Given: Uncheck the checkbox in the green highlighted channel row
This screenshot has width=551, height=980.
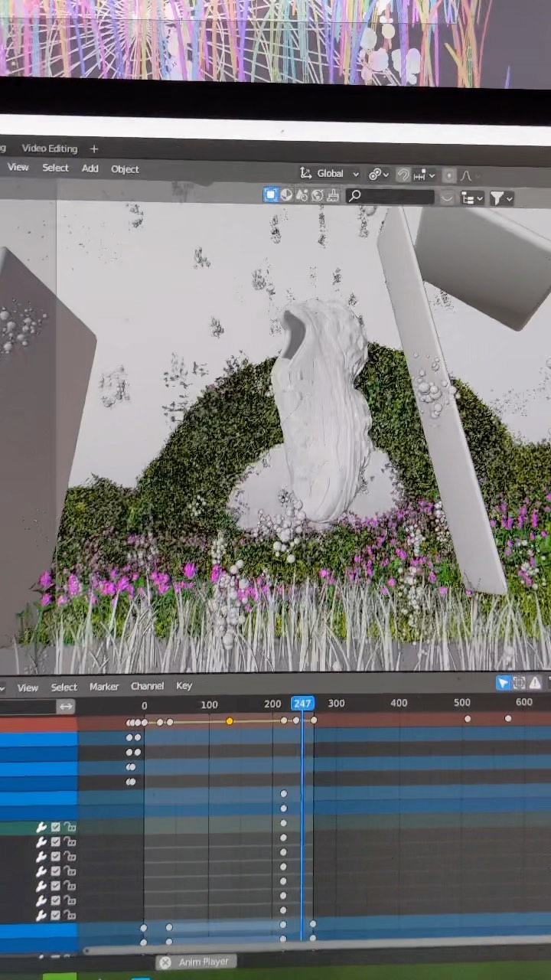Looking at the screenshot, I should pos(56,828).
